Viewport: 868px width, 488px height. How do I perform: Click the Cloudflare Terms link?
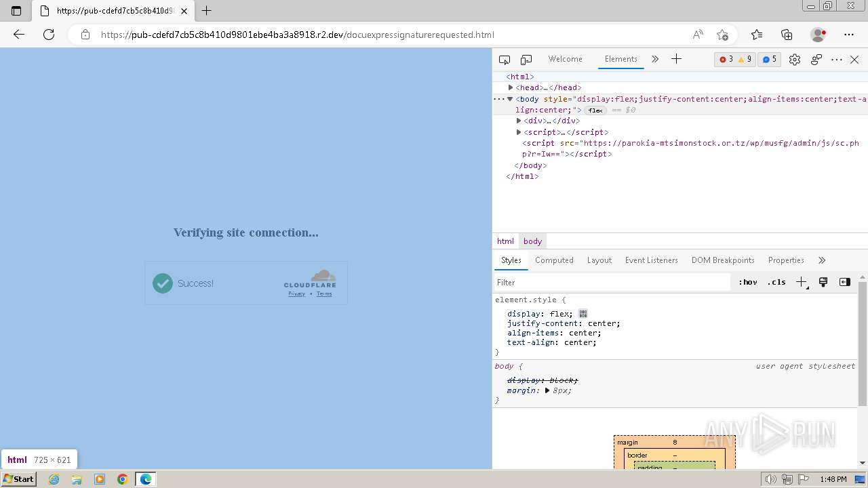coord(324,293)
